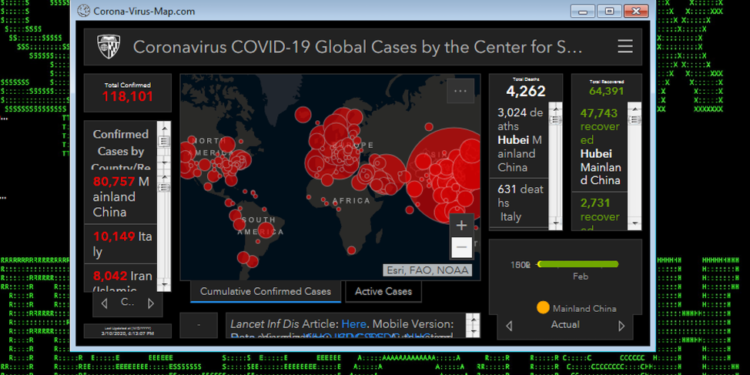Click the last updated 3/10/2020 timestamp
750x375 pixels.
click(x=127, y=333)
